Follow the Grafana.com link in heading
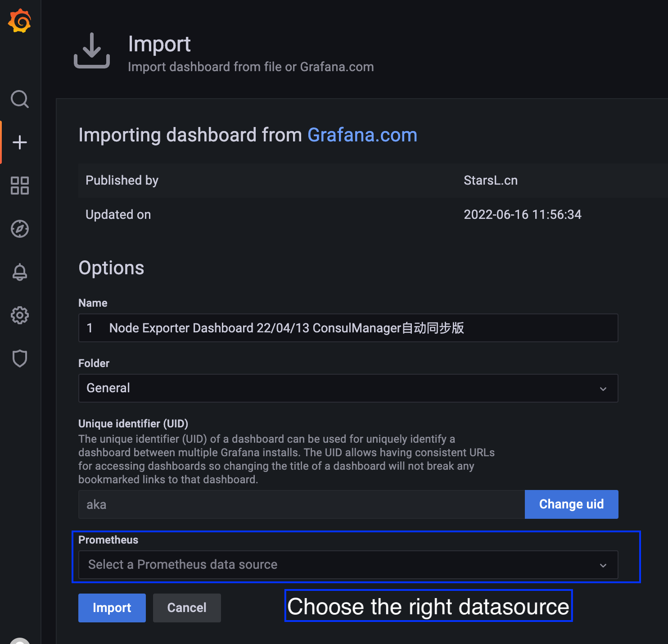 tap(362, 135)
